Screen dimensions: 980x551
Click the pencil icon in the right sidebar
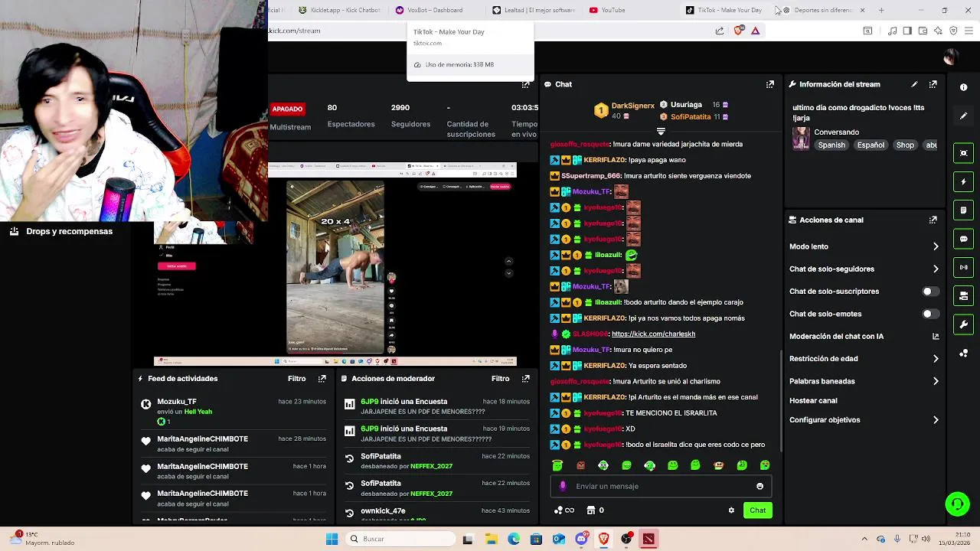(964, 116)
